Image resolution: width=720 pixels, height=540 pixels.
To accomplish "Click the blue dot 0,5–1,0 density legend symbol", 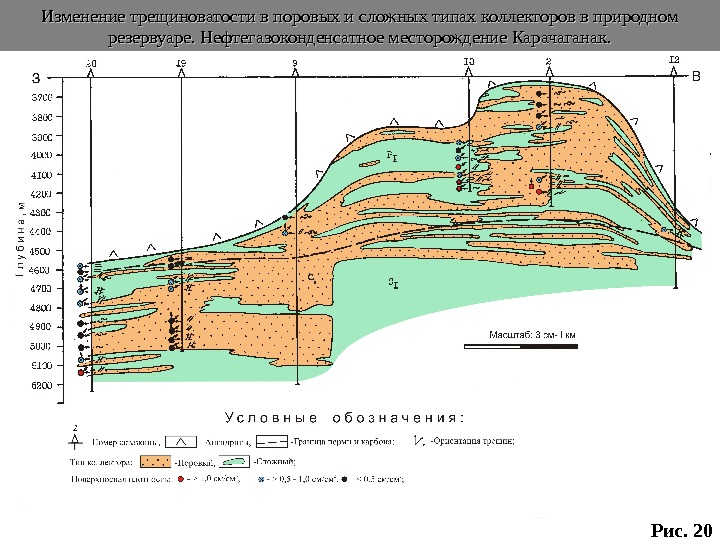I will (262, 479).
